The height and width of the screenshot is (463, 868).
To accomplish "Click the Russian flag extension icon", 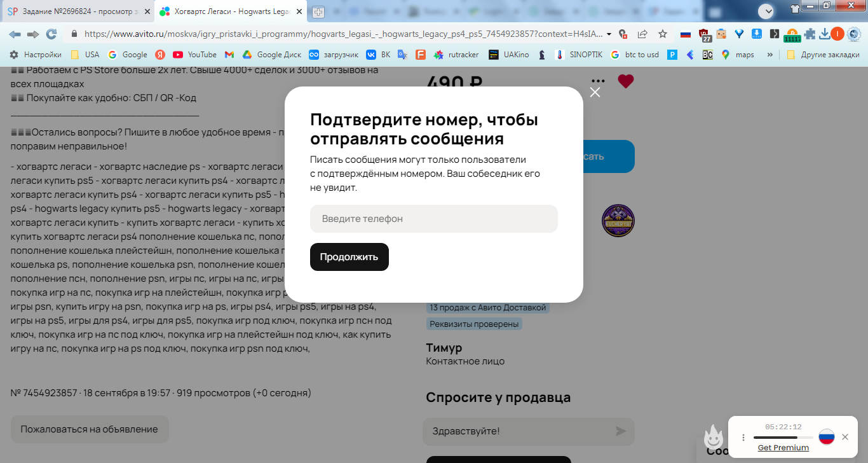I will [x=685, y=34].
